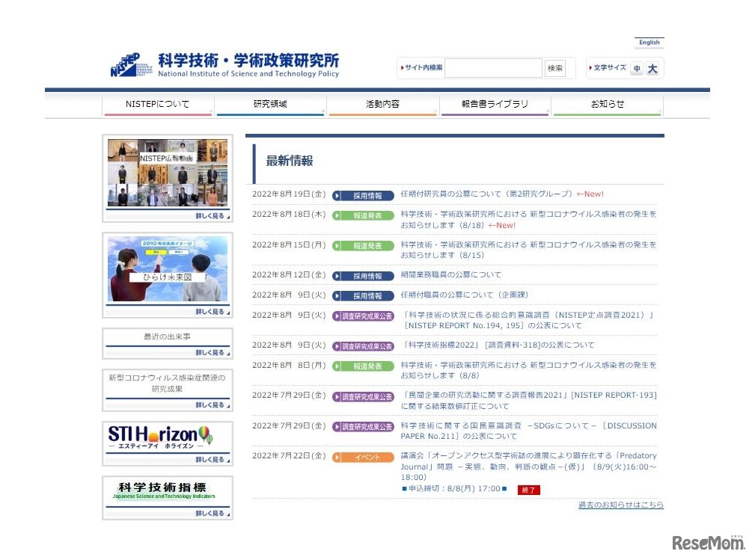The height and width of the screenshot is (560, 755).
Task: Click the 報道発表 badge on August 18 entry
Action: 364,215
